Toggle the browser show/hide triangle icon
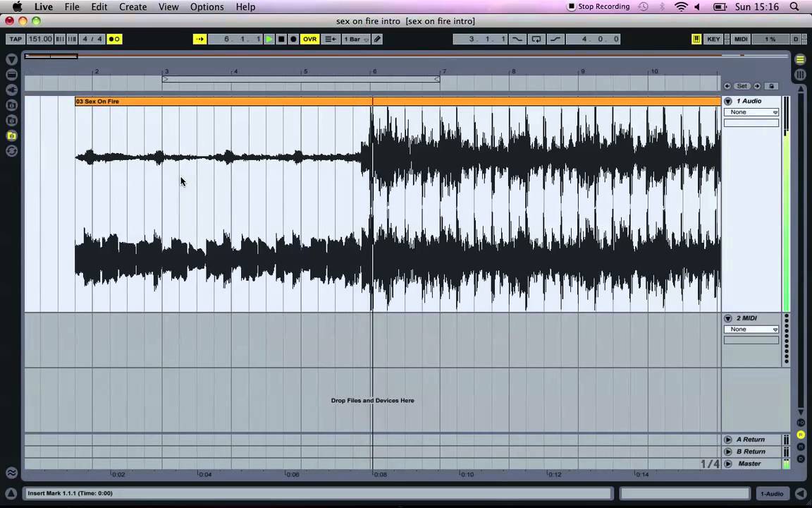The height and width of the screenshot is (508, 812). coord(11,59)
